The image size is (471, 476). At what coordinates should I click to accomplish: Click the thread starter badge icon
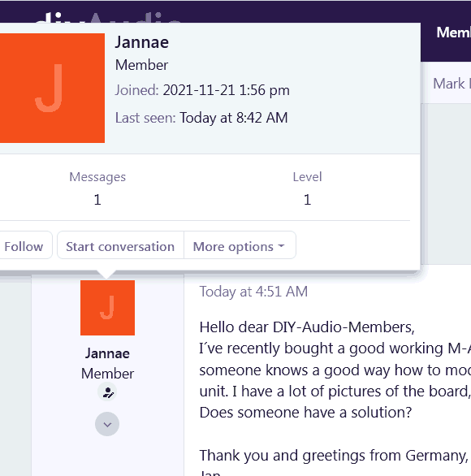[107, 392]
